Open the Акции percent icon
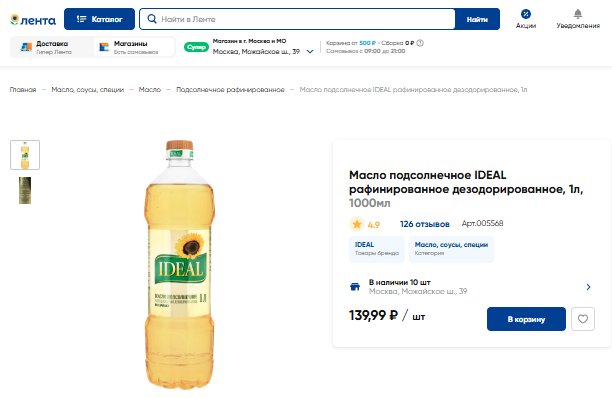This screenshot has width=612, height=398. [x=526, y=14]
